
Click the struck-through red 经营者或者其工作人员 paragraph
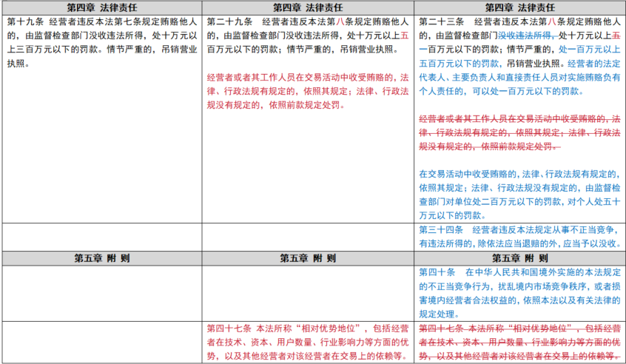click(x=520, y=132)
